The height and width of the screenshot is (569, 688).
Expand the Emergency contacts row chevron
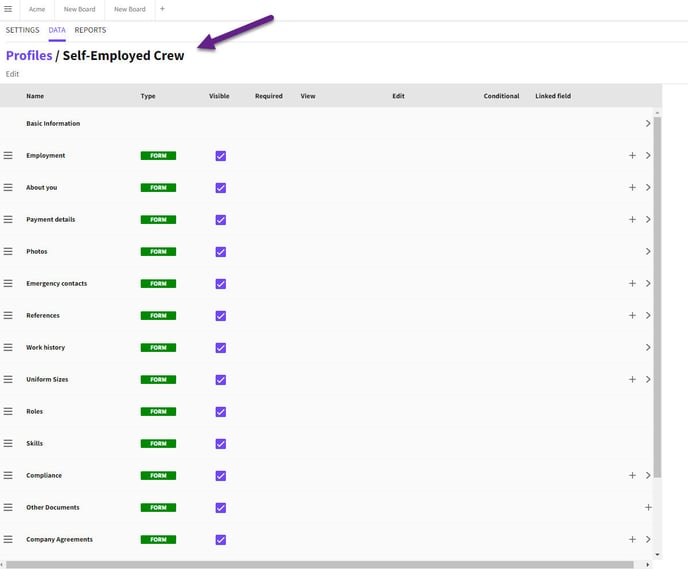(648, 283)
